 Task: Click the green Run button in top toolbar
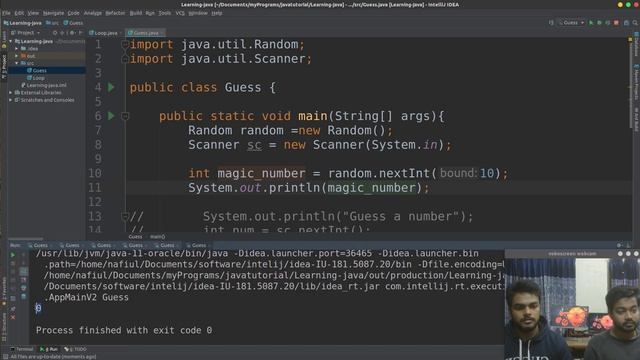coord(591,23)
